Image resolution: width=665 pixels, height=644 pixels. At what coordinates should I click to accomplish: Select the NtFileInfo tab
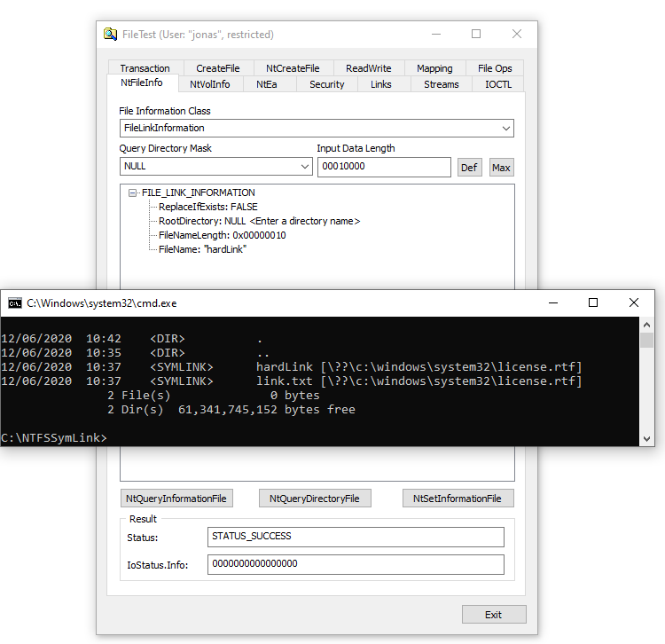[142, 82]
